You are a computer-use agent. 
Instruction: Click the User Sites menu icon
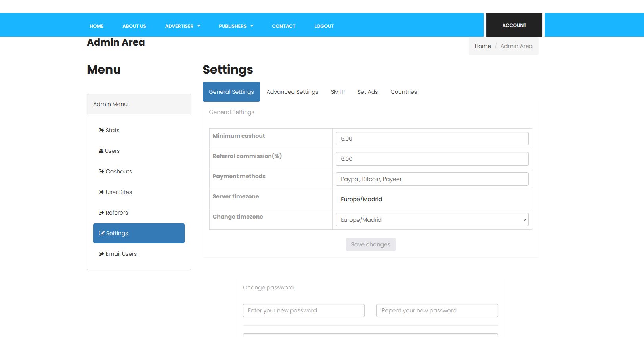point(101,192)
